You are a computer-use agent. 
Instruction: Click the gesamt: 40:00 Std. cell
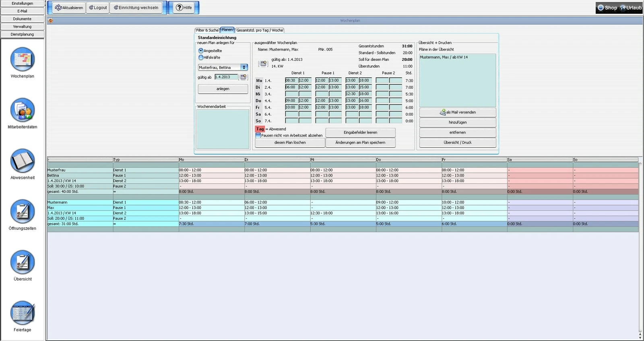pyautogui.click(x=80, y=191)
